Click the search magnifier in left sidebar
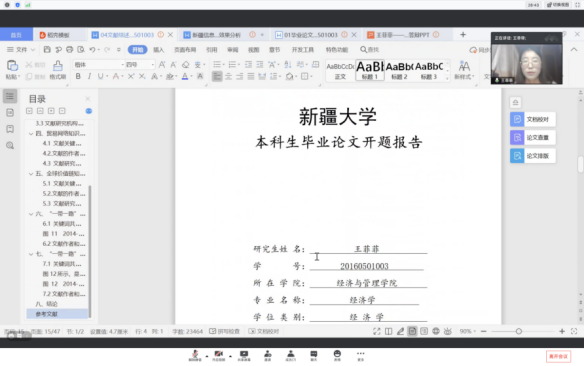The image size is (585, 366). 10,146
